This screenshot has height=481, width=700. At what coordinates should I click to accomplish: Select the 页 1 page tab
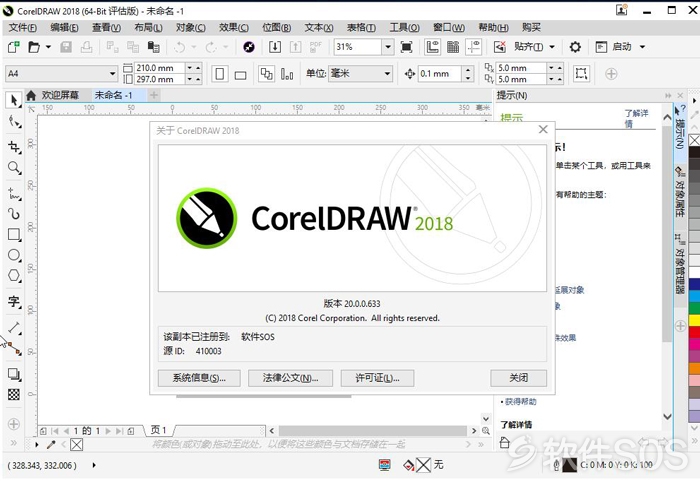pyautogui.click(x=158, y=430)
